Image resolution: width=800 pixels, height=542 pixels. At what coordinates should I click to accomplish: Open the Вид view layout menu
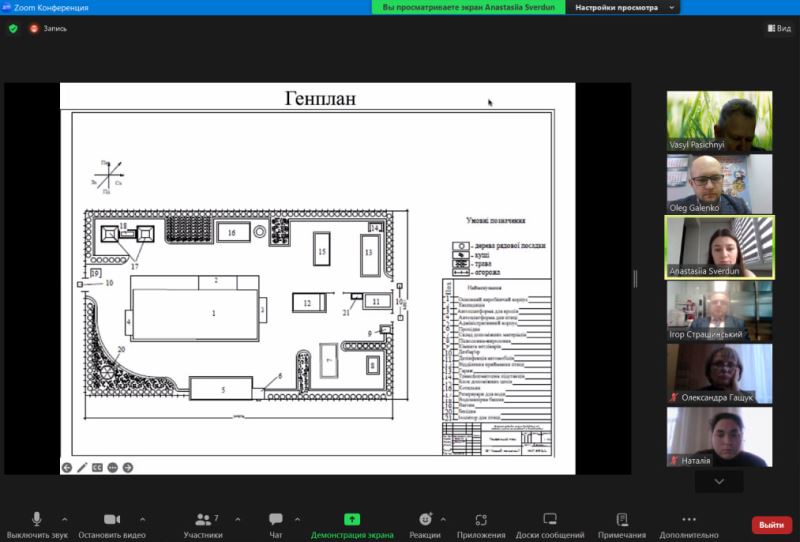pyautogui.click(x=778, y=28)
